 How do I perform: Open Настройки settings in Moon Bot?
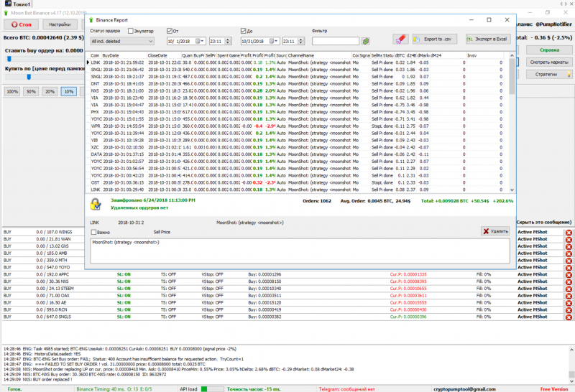[60, 24]
